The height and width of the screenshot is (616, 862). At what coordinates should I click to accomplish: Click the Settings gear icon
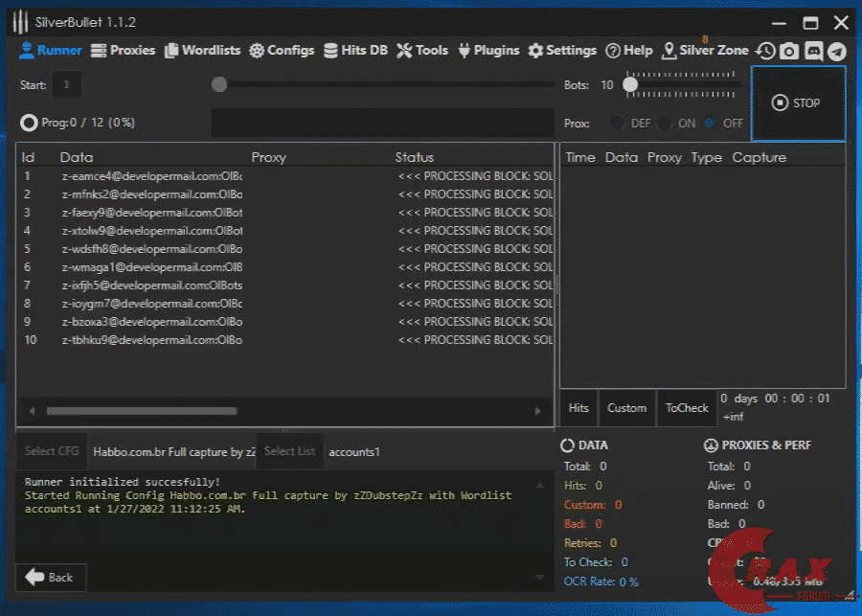pyautogui.click(x=535, y=50)
